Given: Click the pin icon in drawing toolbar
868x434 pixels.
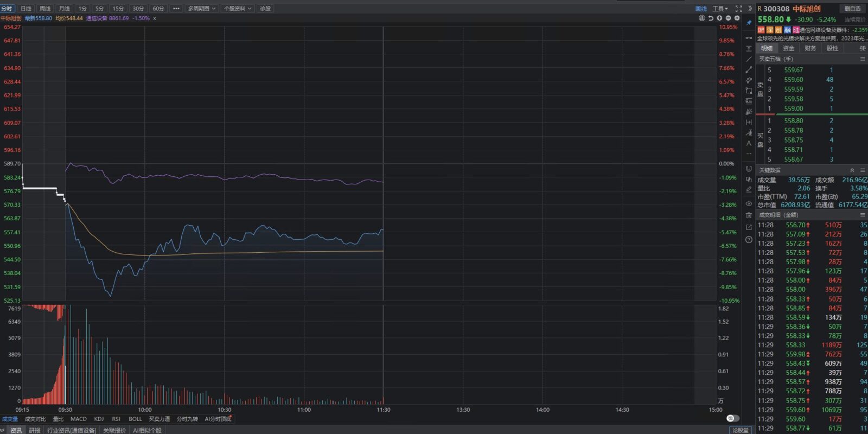Looking at the screenshot, I should (x=749, y=23).
